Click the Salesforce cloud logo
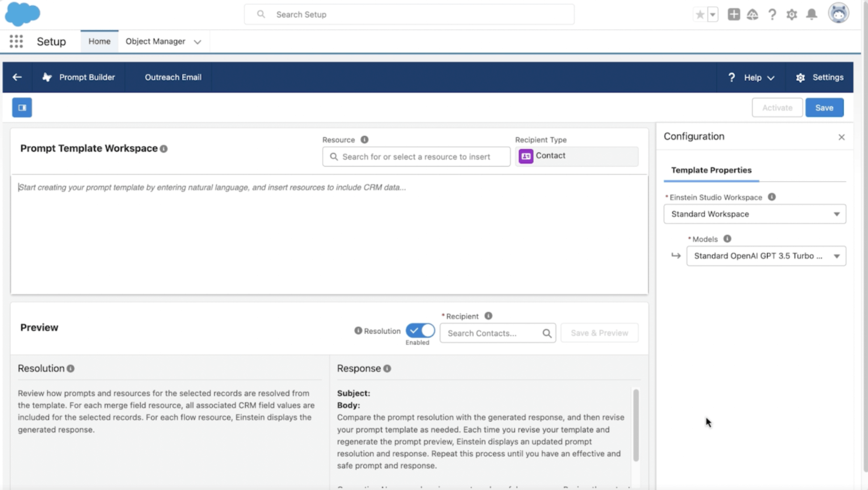Image resolution: width=868 pixels, height=490 pixels. (22, 14)
